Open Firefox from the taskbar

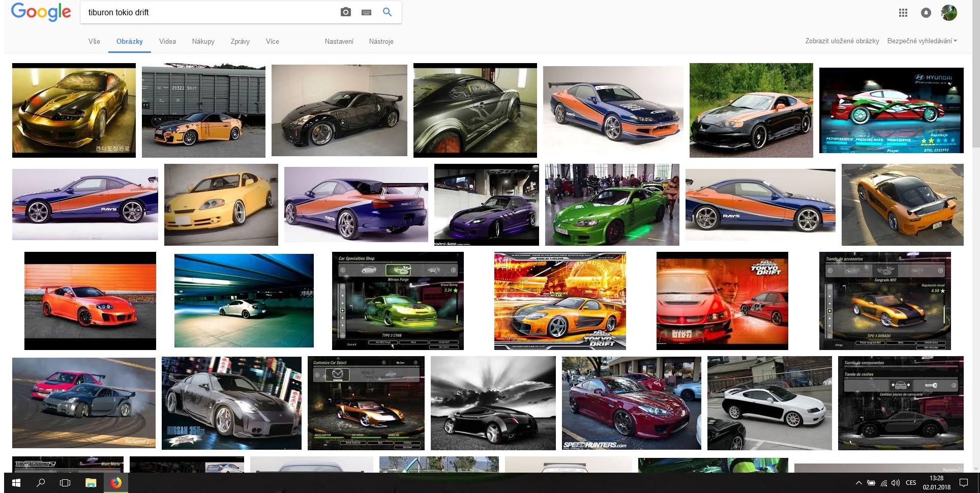[x=116, y=482]
